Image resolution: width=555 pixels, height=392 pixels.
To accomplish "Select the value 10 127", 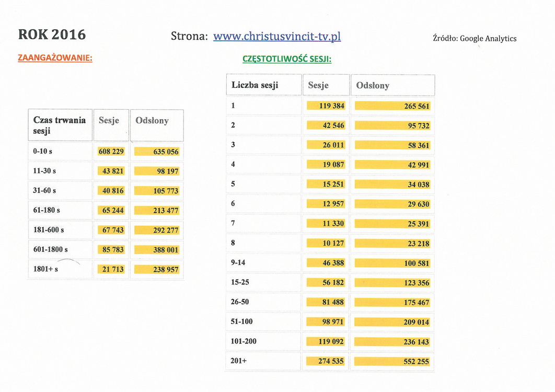I will tap(333, 243).
